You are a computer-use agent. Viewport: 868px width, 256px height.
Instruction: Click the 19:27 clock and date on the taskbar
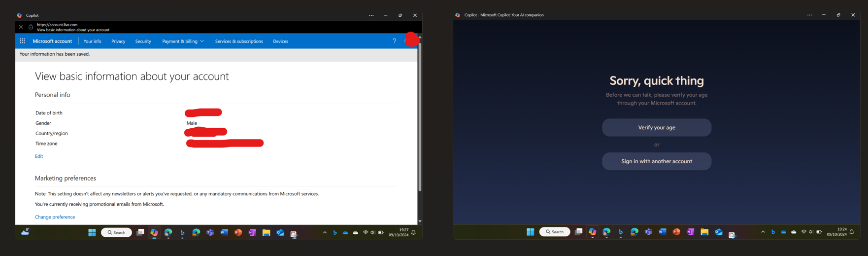399,232
